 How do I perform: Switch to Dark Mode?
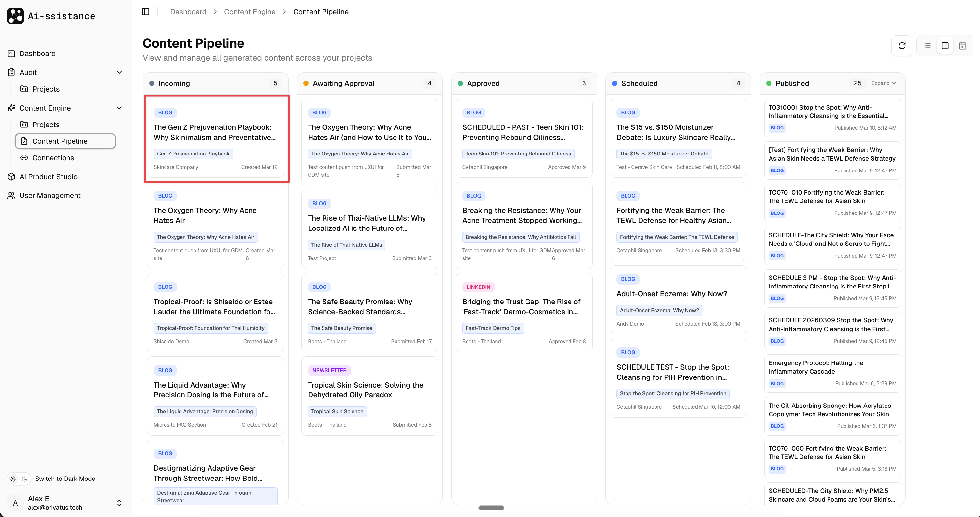[x=65, y=479]
